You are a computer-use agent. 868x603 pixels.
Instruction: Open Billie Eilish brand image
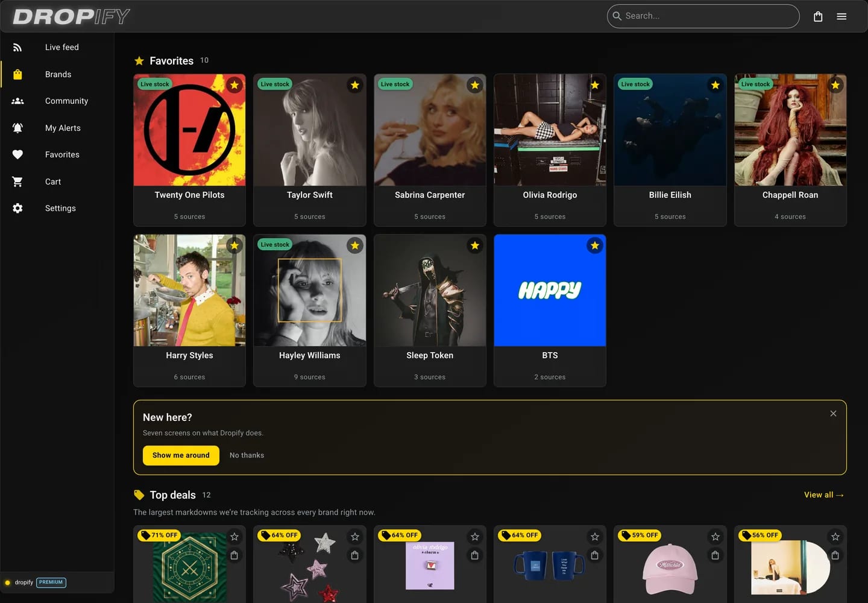coord(670,130)
